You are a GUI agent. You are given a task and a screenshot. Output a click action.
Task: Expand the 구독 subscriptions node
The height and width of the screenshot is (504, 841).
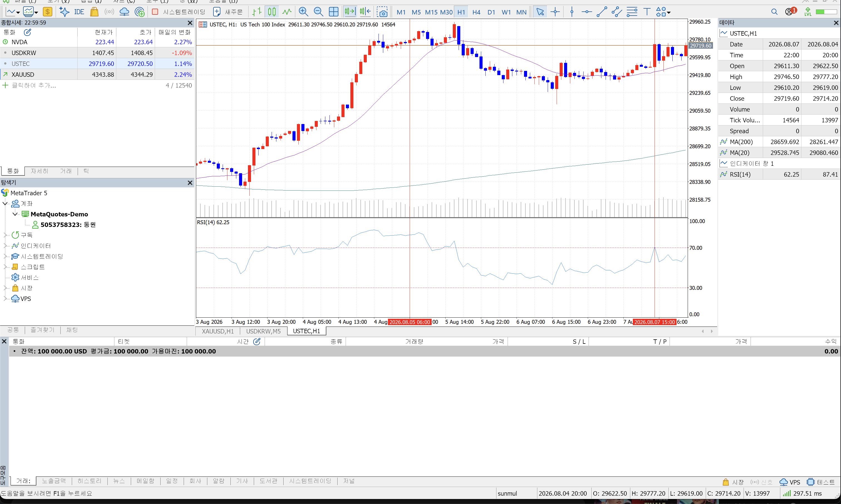click(x=5, y=235)
